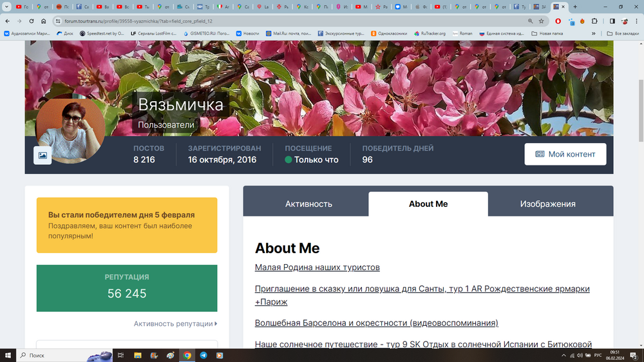Select the About Me tab

pyautogui.click(x=428, y=204)
